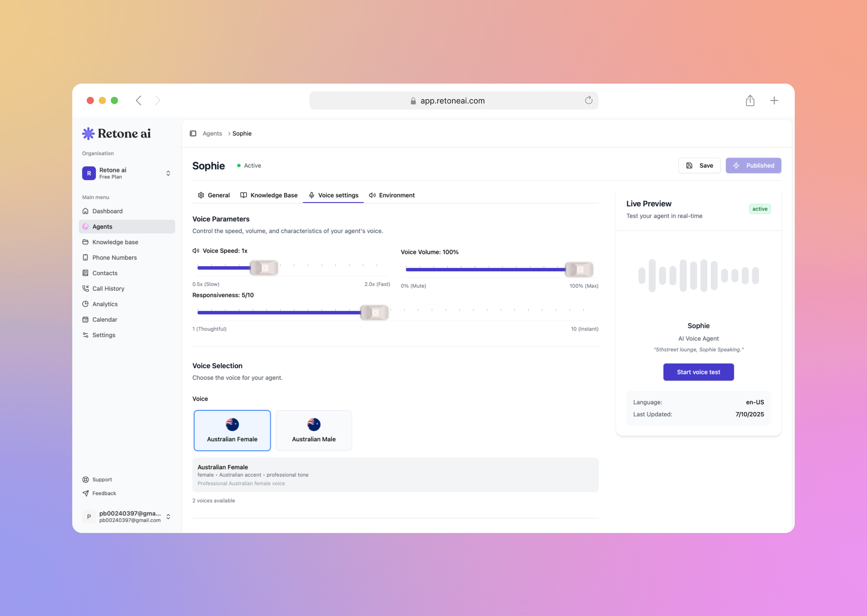Click the browser share icon

(x=750, y=100)
